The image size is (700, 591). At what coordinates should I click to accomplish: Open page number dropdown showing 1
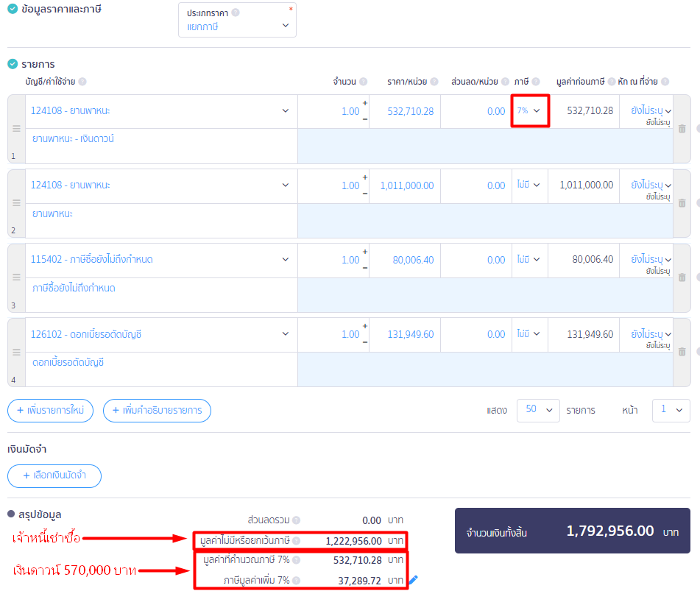[x=671, y=410]
